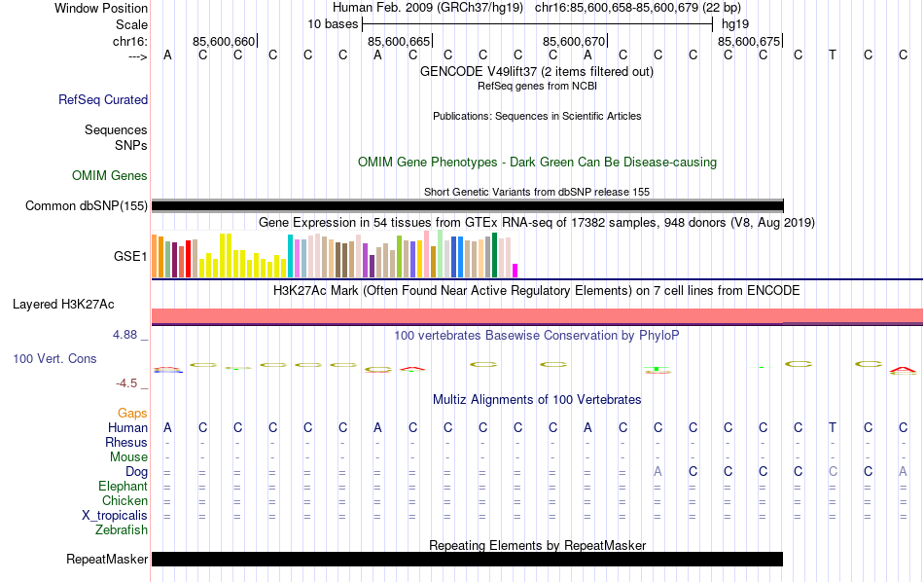Open the OMIM Genes track label
Viewport: 924px width, 582px height.
110,176
